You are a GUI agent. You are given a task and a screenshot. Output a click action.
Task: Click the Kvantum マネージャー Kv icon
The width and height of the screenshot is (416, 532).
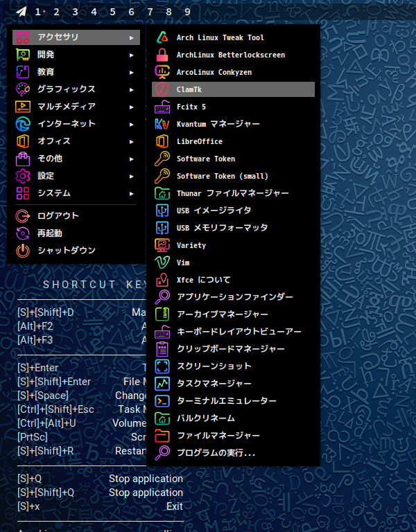click(x=162, y=124)
